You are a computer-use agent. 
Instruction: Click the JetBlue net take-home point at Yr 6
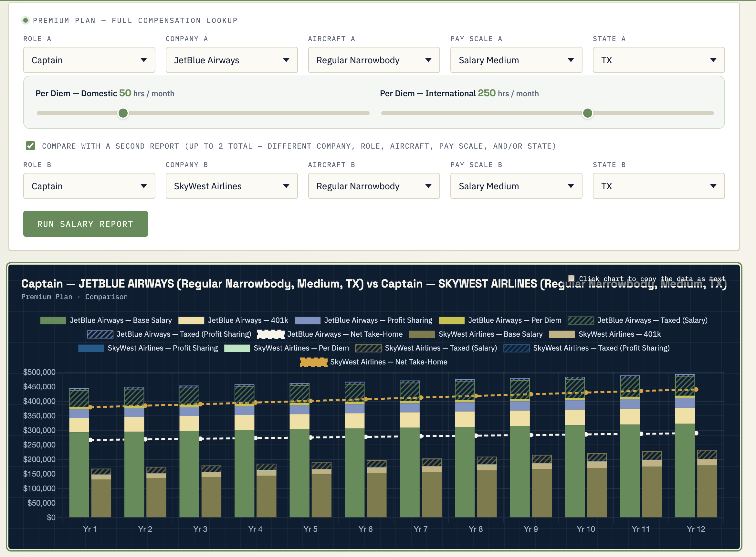point(366,437)
